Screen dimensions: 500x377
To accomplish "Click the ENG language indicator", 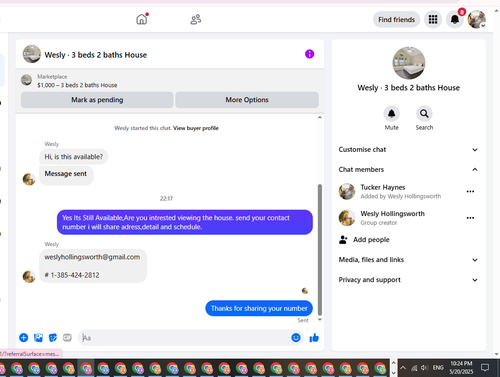I will tap(438, 368).
